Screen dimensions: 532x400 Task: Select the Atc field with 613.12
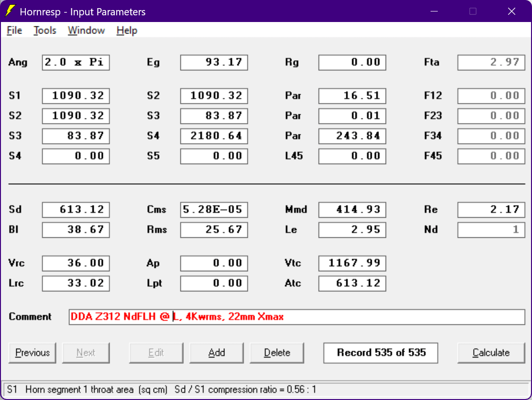point(352,283)
